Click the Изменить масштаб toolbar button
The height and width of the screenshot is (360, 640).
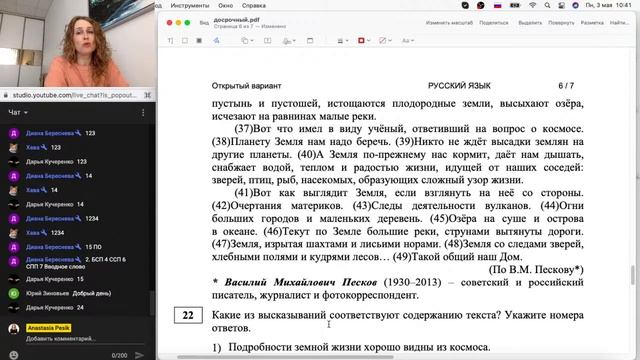(x=449, y=23)
